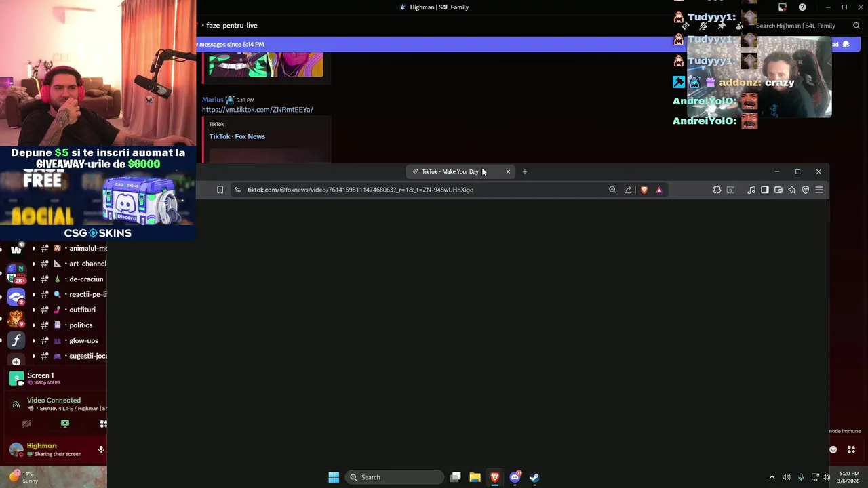
Task: Show hidden system tray icons chevron
Action: pos(772,477)
